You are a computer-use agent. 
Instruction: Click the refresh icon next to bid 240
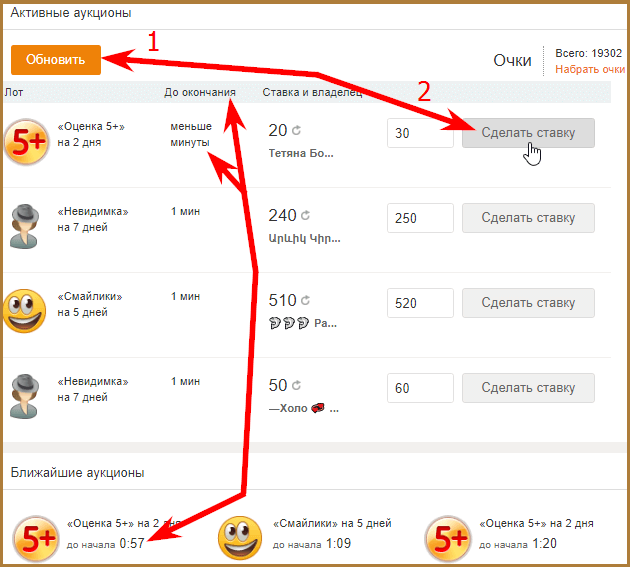point(305,215)
